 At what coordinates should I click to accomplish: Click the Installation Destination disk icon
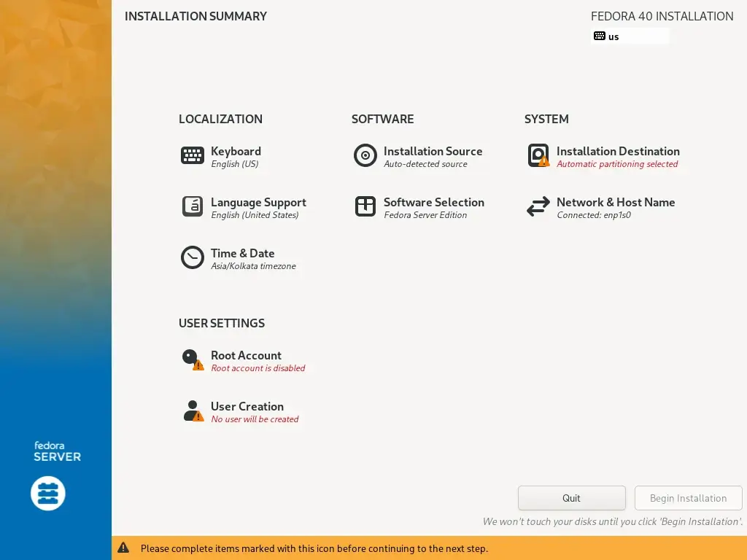tap(538, 156)
